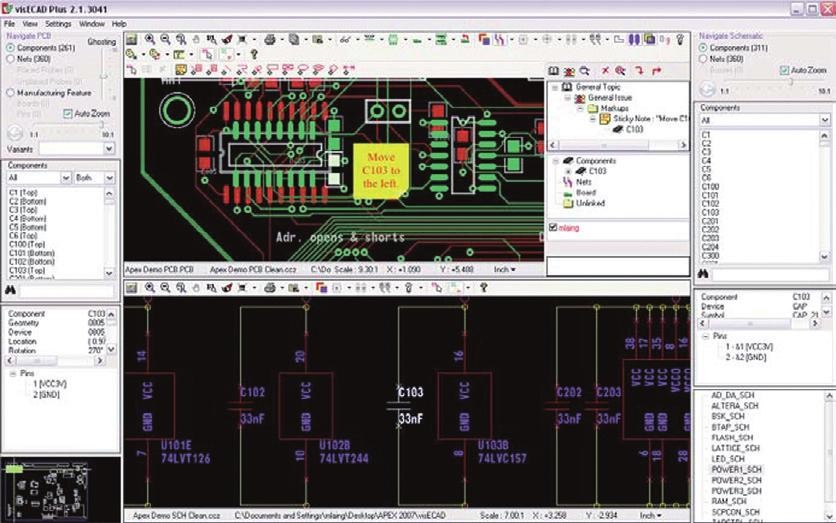Open the Variants dropdown
This screenshot has height=523, width=836.
click(110, 148)
